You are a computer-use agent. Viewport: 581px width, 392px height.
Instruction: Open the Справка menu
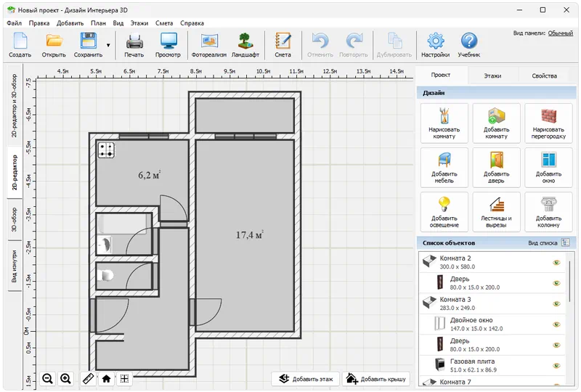pyautogui.click(x=192, y=23)
